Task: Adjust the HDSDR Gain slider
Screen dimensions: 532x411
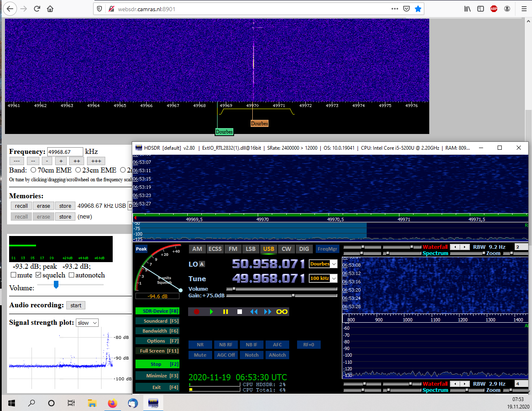Action: click(282, 296)
